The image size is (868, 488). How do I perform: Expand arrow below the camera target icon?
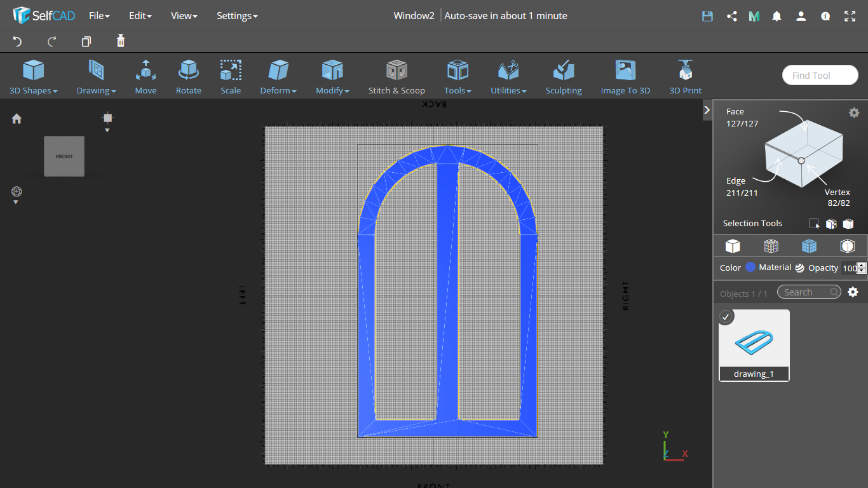pyautogui.click(x=107, y=130)
